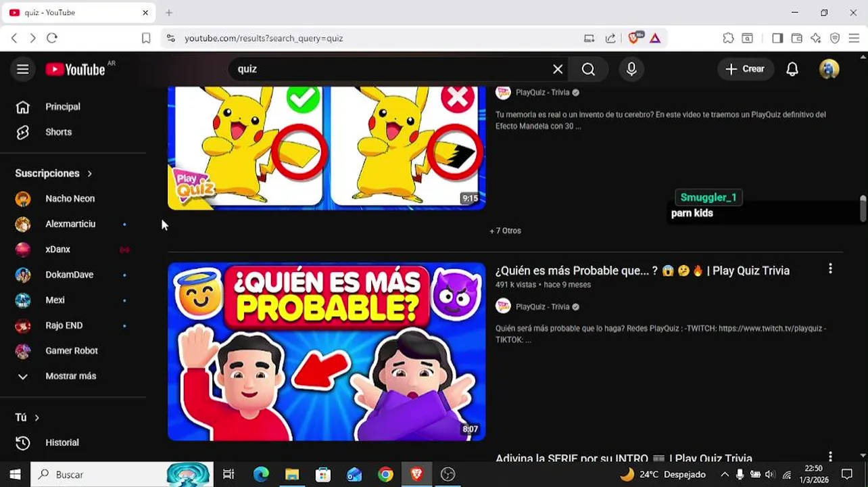The height and width of the screenshot is (487, 868).
Task: Open the notifications bell
Action: point(792,69)
